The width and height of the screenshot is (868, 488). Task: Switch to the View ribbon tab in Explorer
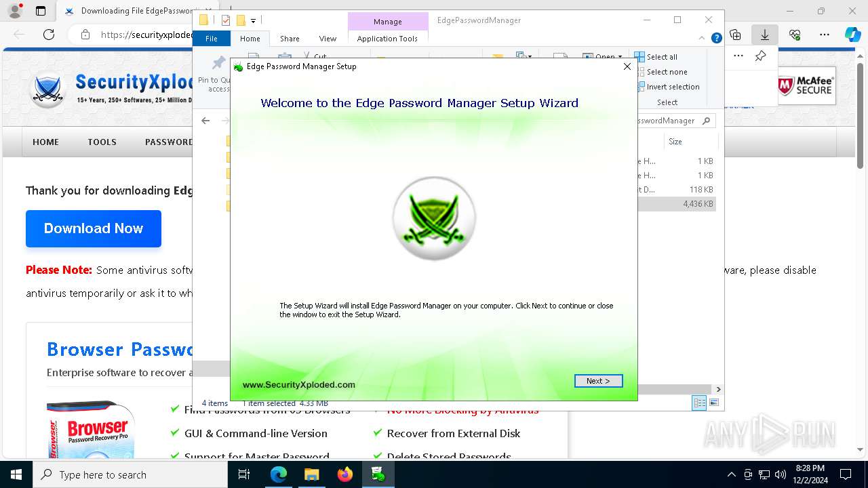[x=328, y=39]
